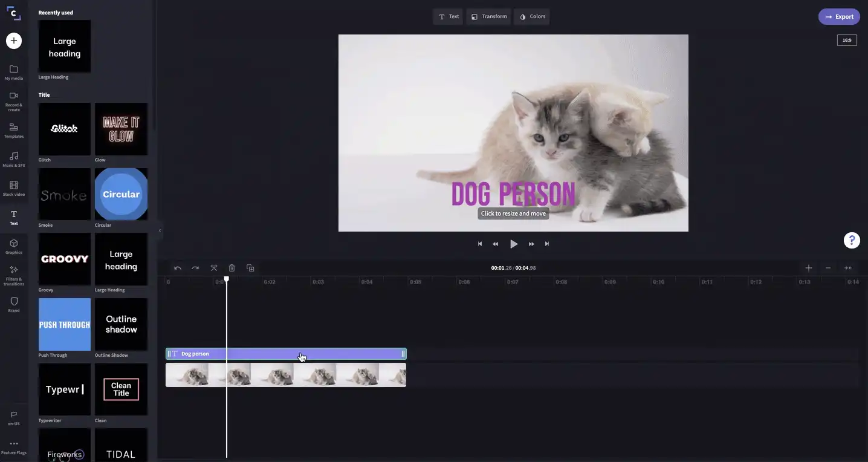
Task: Open the Text editing tab
Action: (448, 16)
